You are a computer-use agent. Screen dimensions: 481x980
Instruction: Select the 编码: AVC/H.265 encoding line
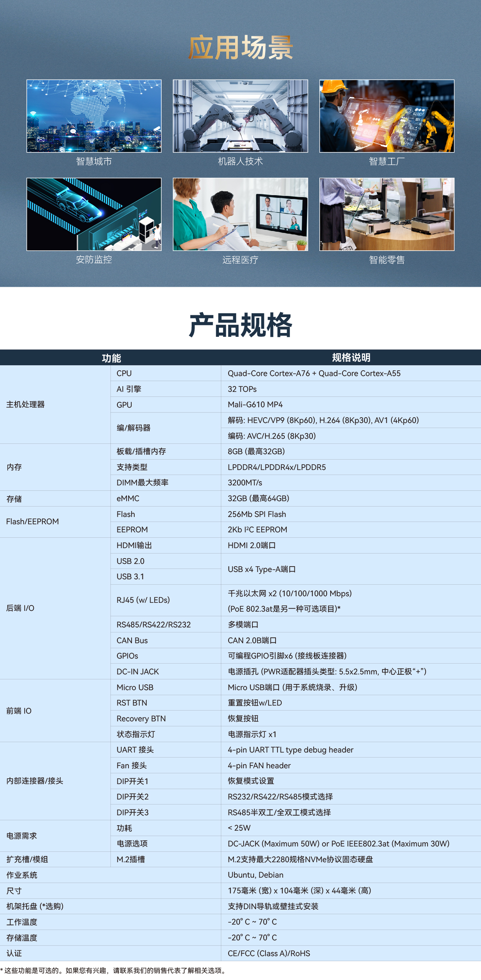point(272,436)
